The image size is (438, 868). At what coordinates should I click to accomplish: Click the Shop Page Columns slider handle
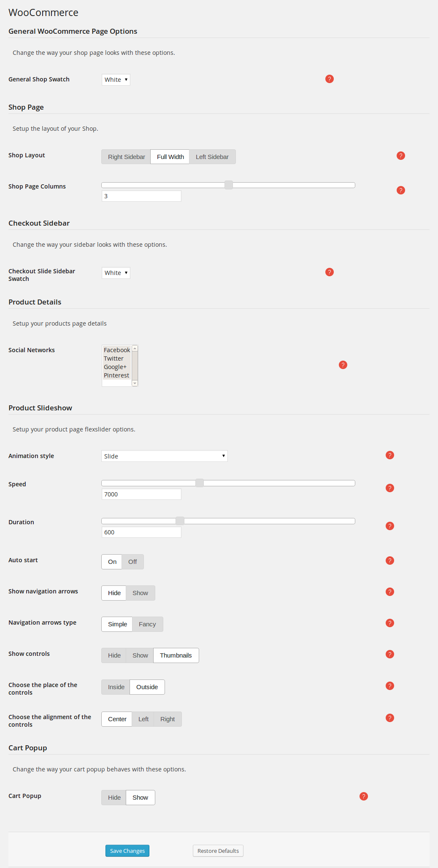pyautogui.click(x=229, y=185)
